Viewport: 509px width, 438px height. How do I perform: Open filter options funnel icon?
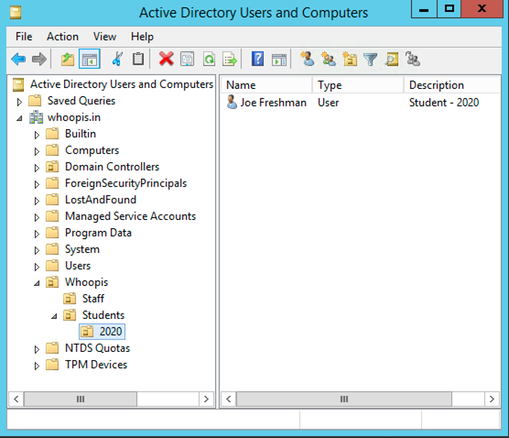click(370, 59)
